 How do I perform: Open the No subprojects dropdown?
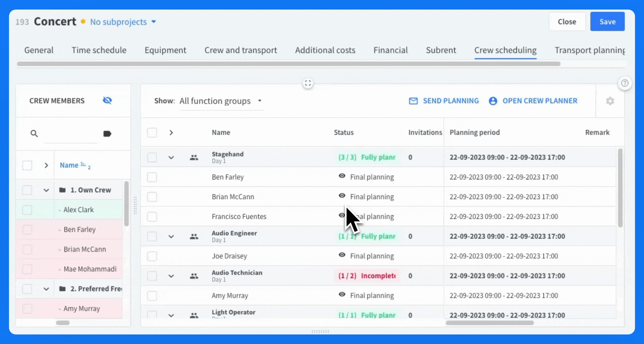pos(123,22)
